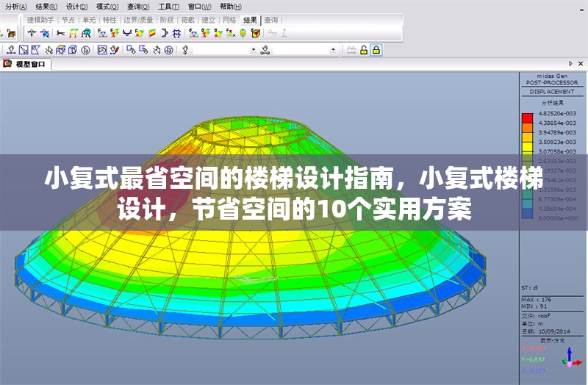Screen dimensions: 588x385
Task: Click the circled star-arrow select icon
Action: click(169, 50)
